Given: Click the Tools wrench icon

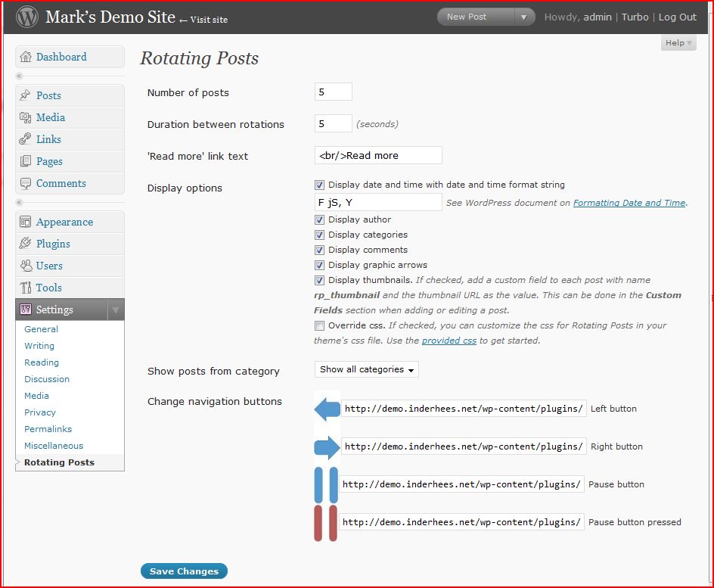Looking at the screenshot, I should coord(26,288).
